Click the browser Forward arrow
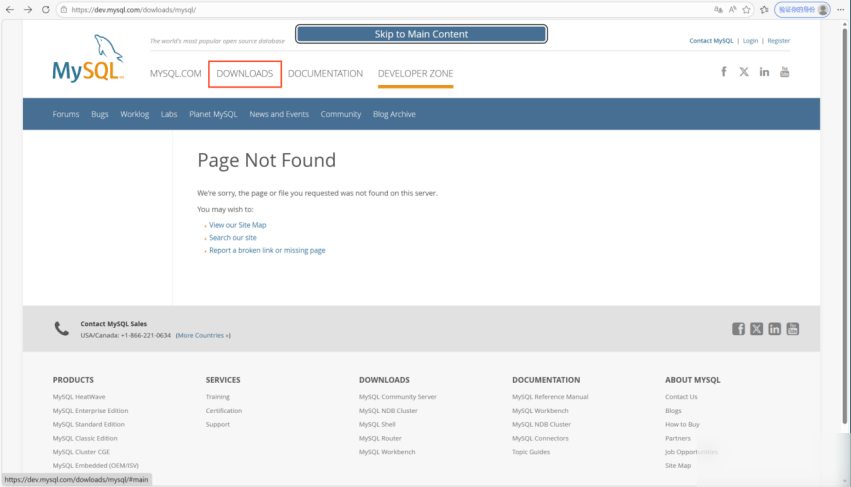 tap(28, 10)
